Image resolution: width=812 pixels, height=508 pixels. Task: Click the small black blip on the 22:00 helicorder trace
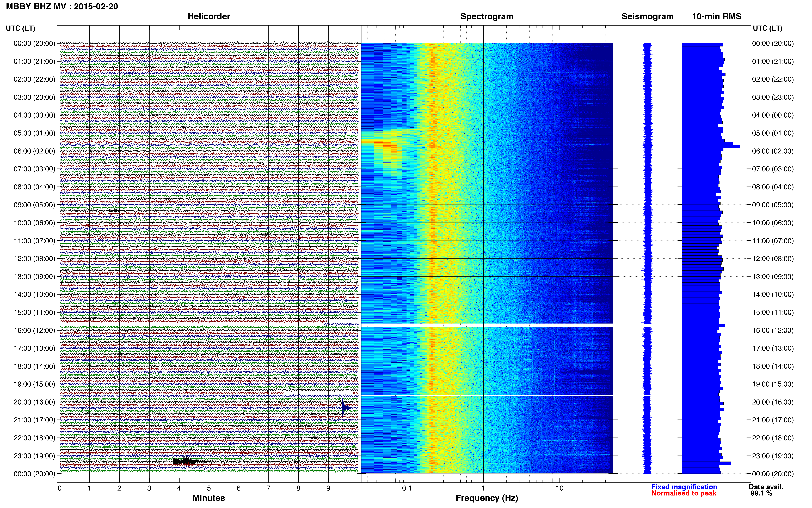[x=315, y=438]
